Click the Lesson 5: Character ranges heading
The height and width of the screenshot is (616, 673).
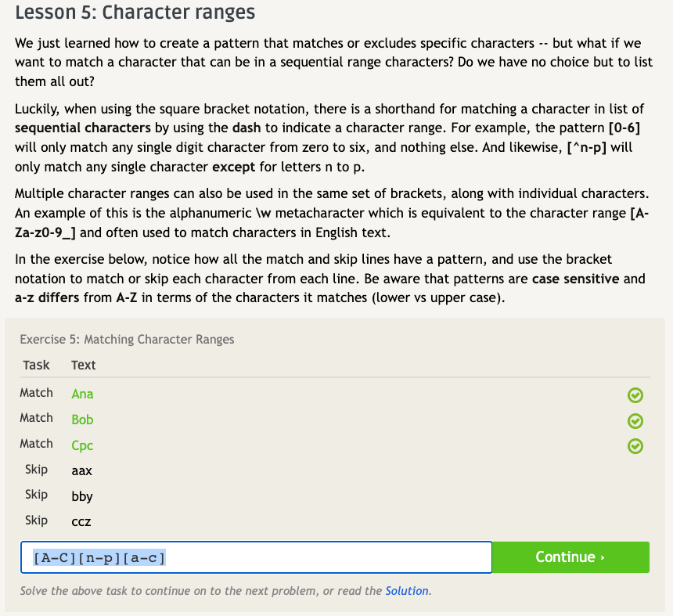coord(135,13)
